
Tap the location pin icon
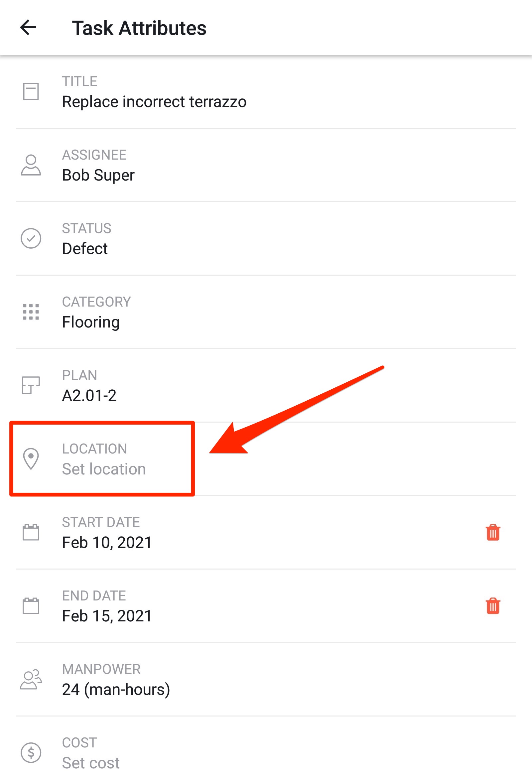point(31,459)
